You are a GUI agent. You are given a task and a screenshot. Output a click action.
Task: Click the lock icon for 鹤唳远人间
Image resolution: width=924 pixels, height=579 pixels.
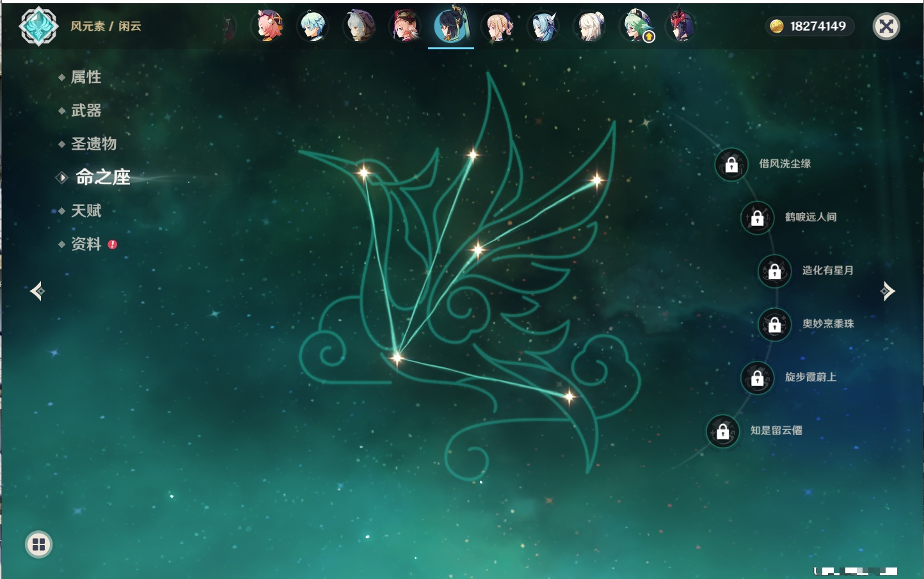tap(758, 218)
